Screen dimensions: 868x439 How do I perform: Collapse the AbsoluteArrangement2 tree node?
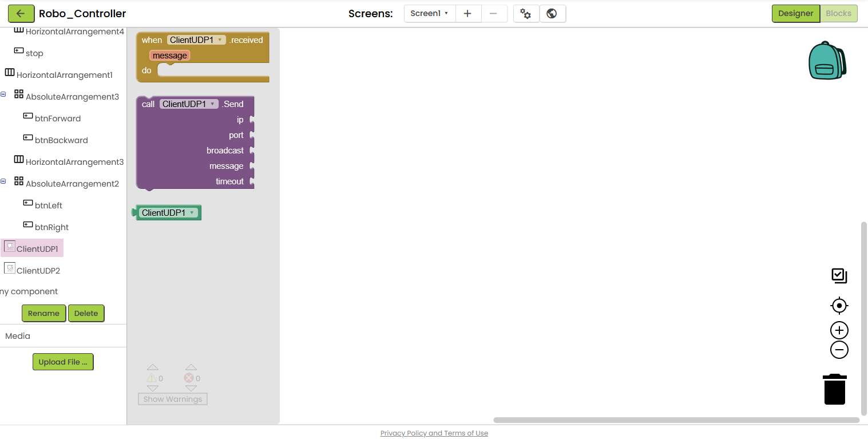pos(3,181)
